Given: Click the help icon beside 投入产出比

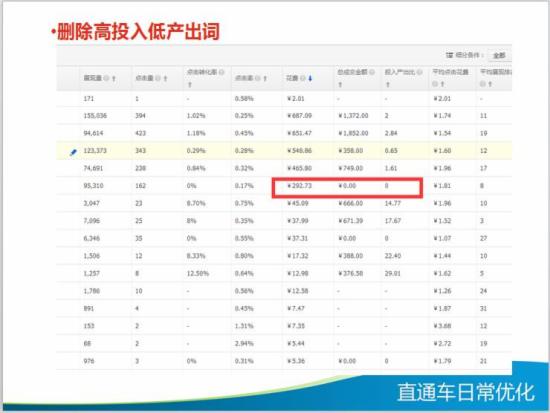Looking at the screenshot, I should (420, 72).
